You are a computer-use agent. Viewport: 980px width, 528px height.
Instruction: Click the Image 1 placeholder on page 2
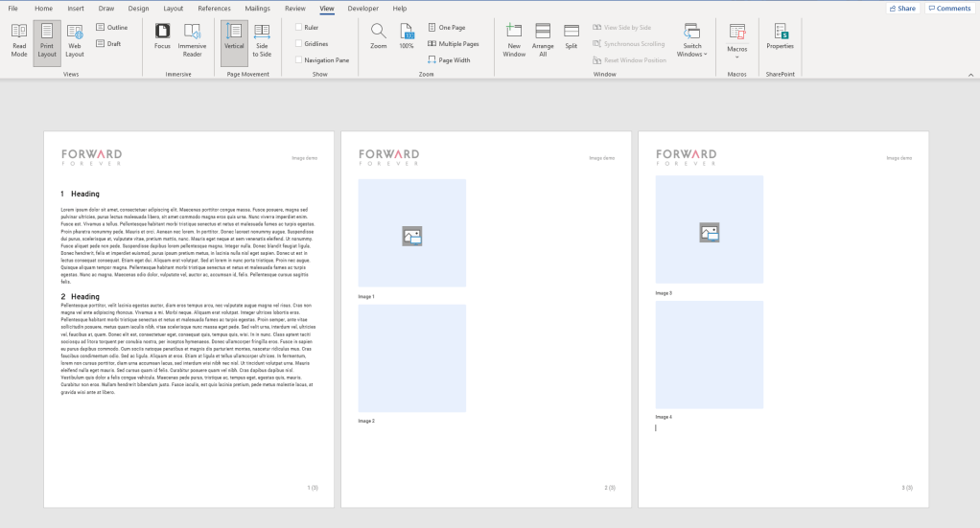[x=412, y=234]
